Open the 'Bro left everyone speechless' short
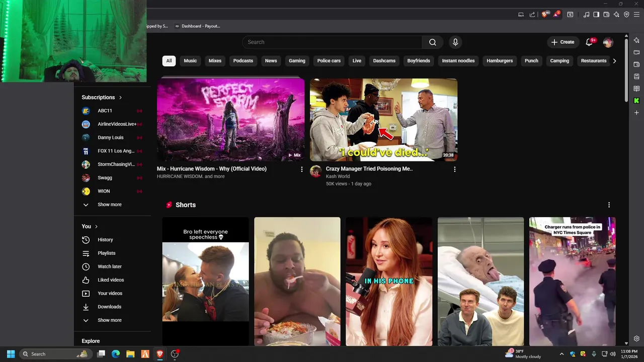The image size is (644, 362). coord(205,281)
